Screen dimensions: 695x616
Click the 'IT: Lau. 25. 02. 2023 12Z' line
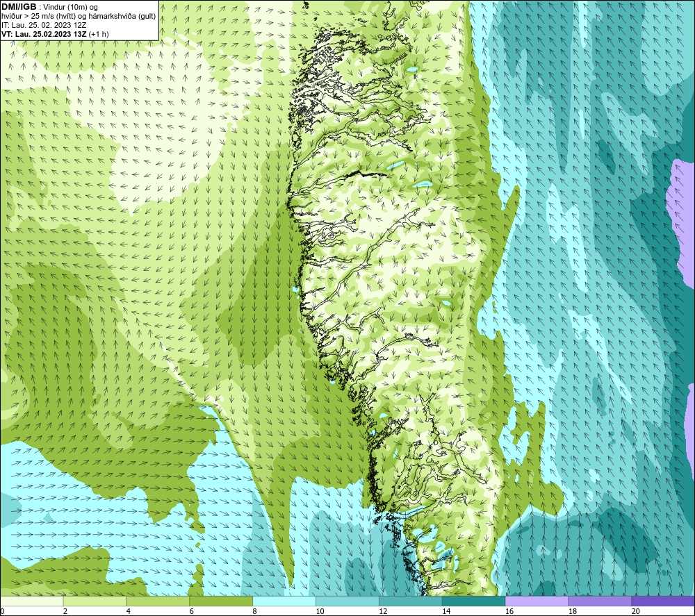coord(44,25)
